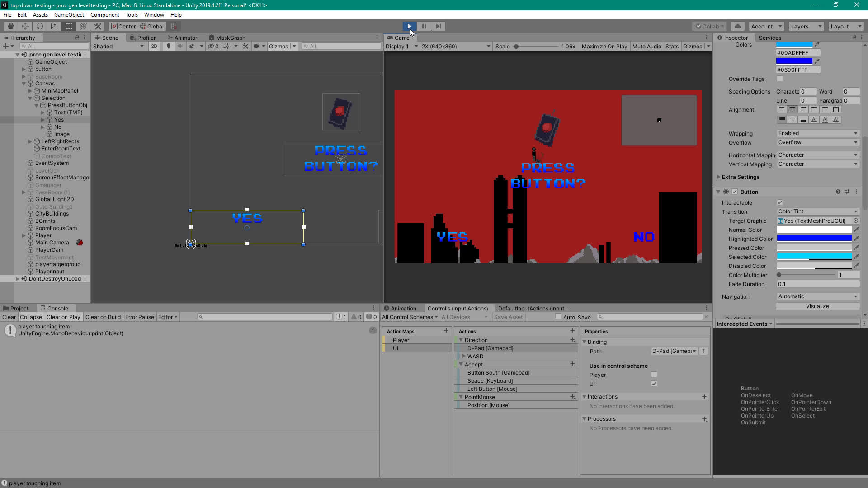868x488 pixels.
Task: Click the Visualize navigation button
Action: pos(817,306)
